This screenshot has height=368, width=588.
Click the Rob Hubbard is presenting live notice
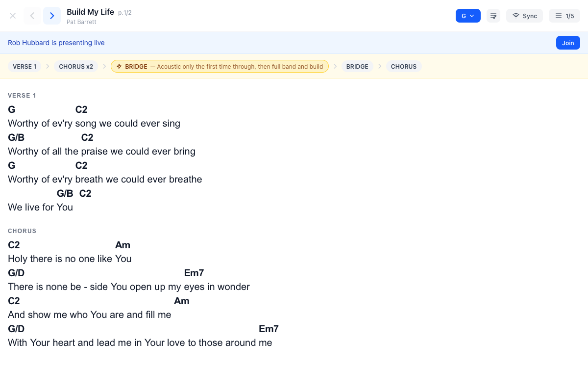pyautogui.click(x=56, y=43)
